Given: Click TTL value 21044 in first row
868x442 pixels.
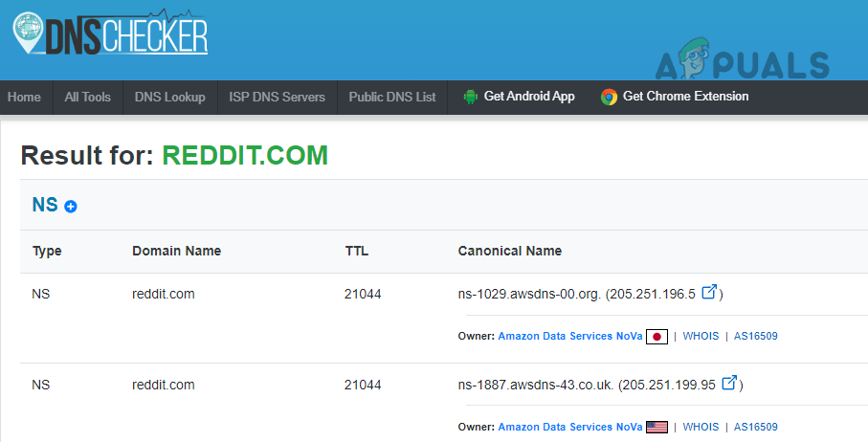Looking at the screenshot, I should click(363, 294).
